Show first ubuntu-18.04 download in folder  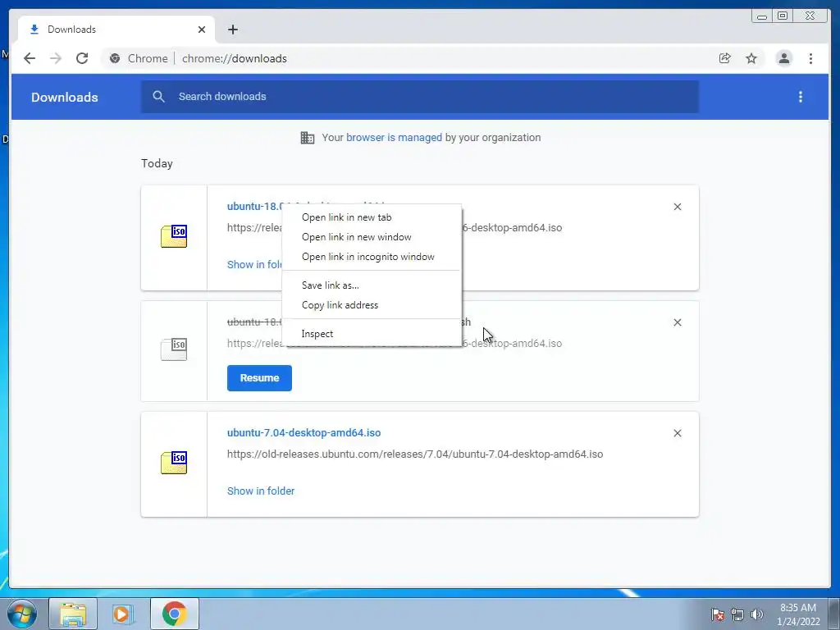tap(255, 265)
